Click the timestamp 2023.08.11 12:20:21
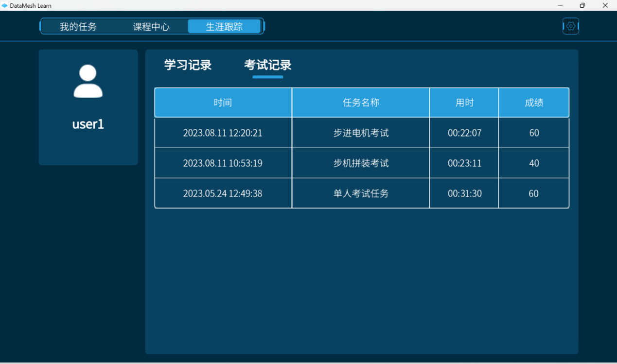Screen dimensions: 617x364 point(222,132)
